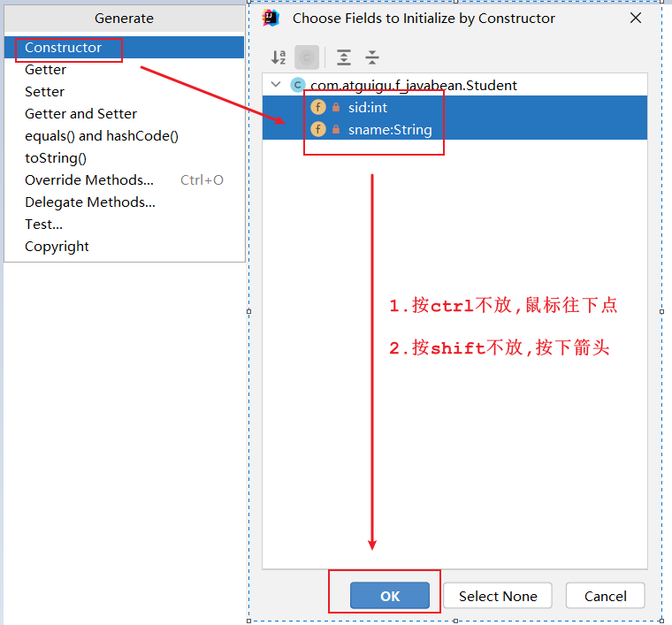672x625 pixels.
Task: Click the lock icon beside sname:String
Action: tap(336, 129)
